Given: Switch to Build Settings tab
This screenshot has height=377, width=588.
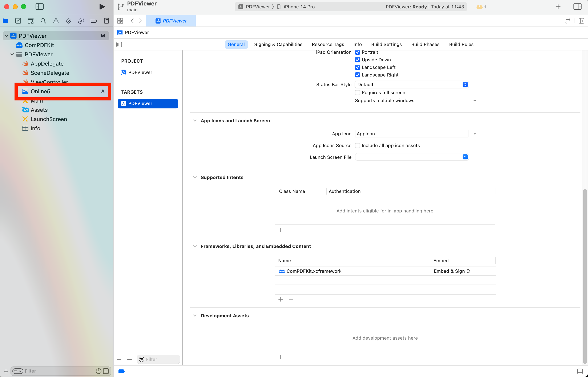Looking at the screenshot, I should [x=386, y=44].
